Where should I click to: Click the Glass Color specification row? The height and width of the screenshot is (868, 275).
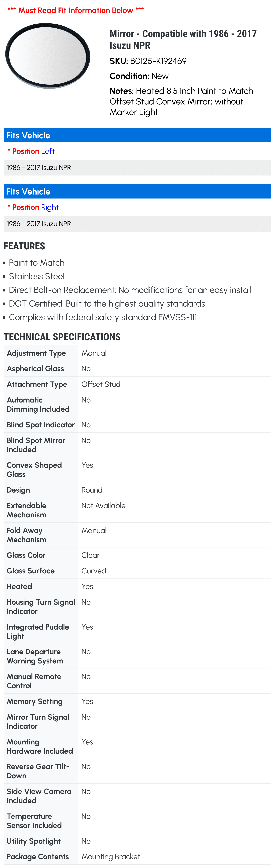(x=137, y=555)
